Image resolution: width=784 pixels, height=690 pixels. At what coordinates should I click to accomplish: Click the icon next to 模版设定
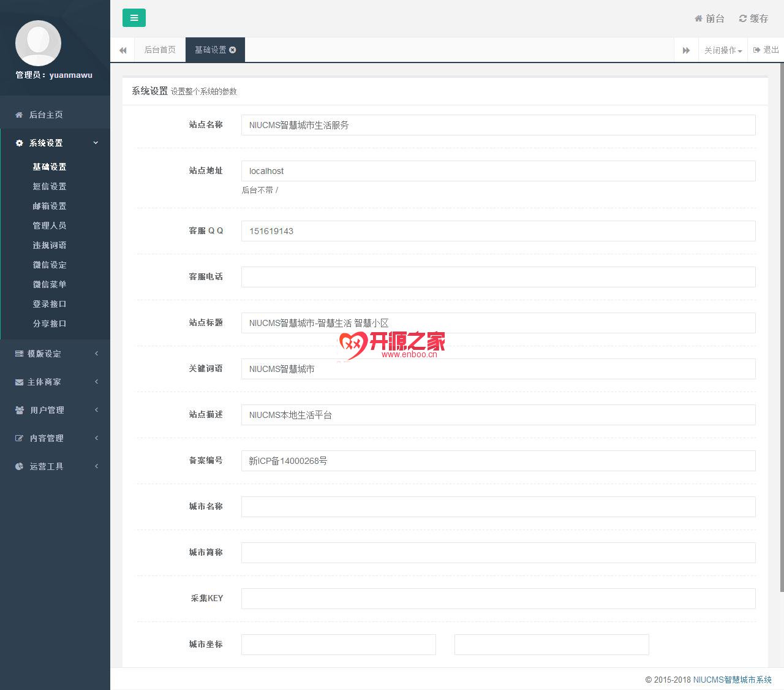(x=19, y=354)
